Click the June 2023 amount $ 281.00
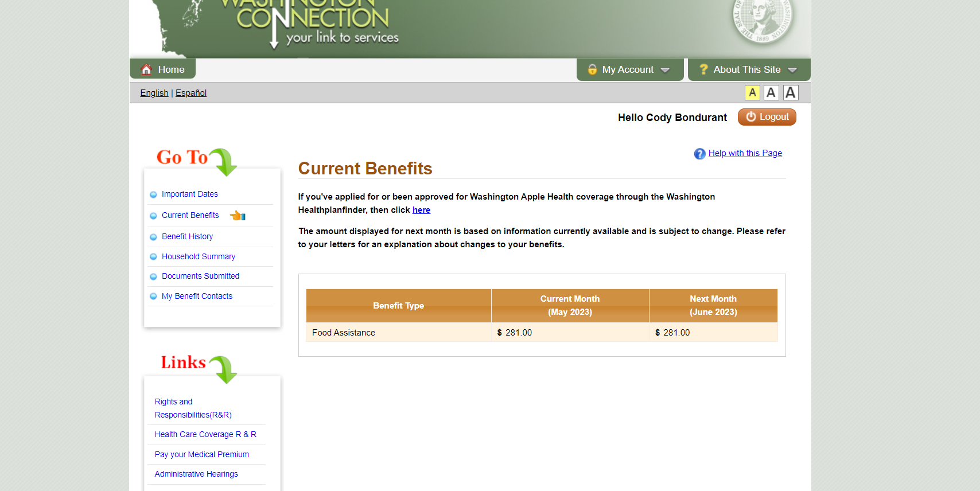Viewport: 980px width, 491px height. [672, 333]
